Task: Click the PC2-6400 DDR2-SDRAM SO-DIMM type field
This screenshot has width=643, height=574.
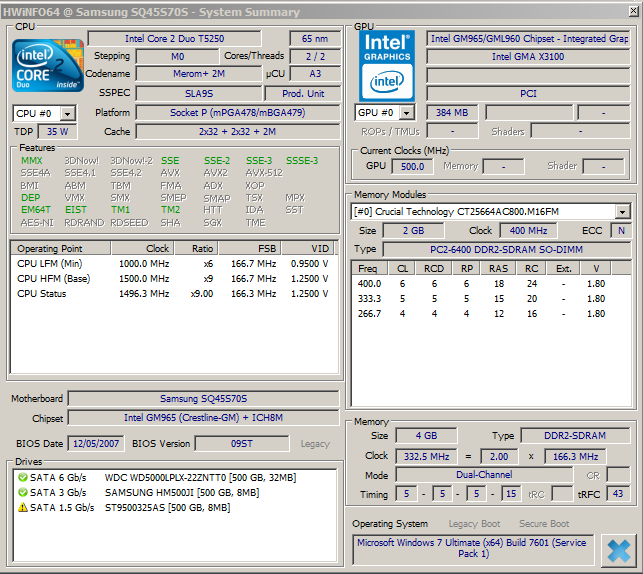Action: tap(506, 250)
